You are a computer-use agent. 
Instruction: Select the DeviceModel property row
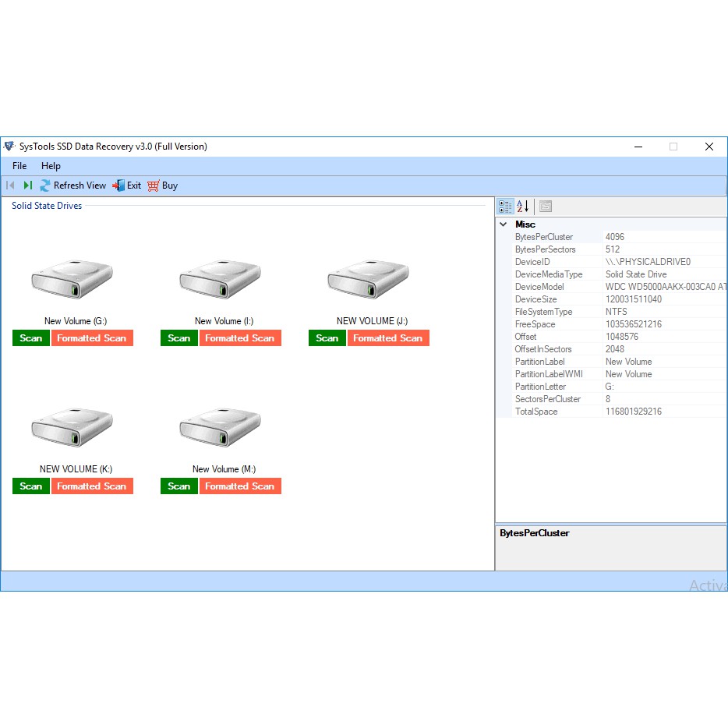(x=539, y=287)
